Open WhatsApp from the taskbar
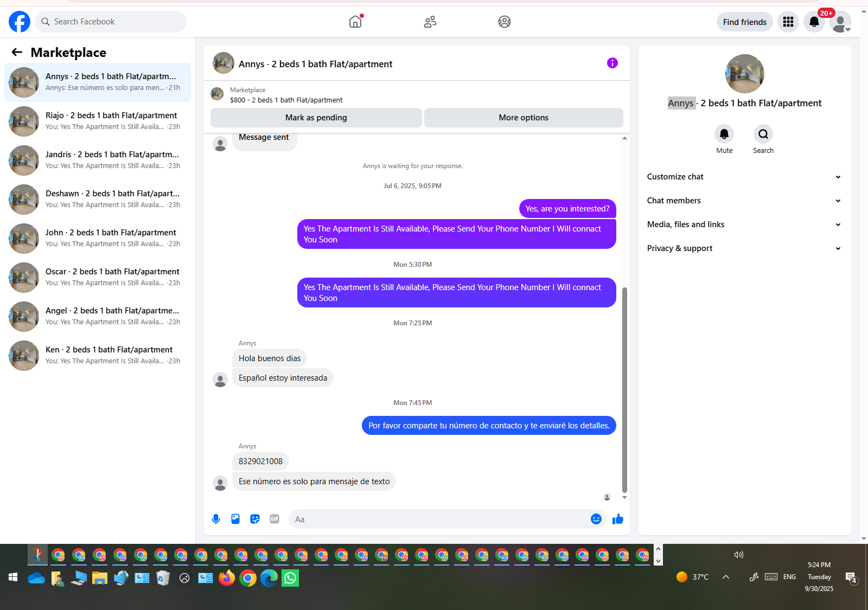The height and width of the screenshot is (610, 868). [x=290, y=578]
